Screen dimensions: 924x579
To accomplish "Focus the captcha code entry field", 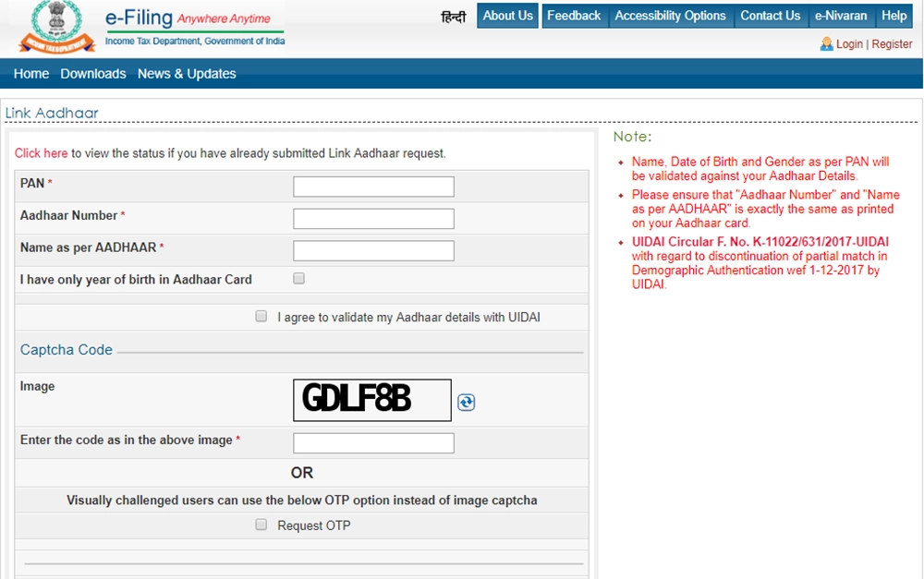I will tap(373, 443).
